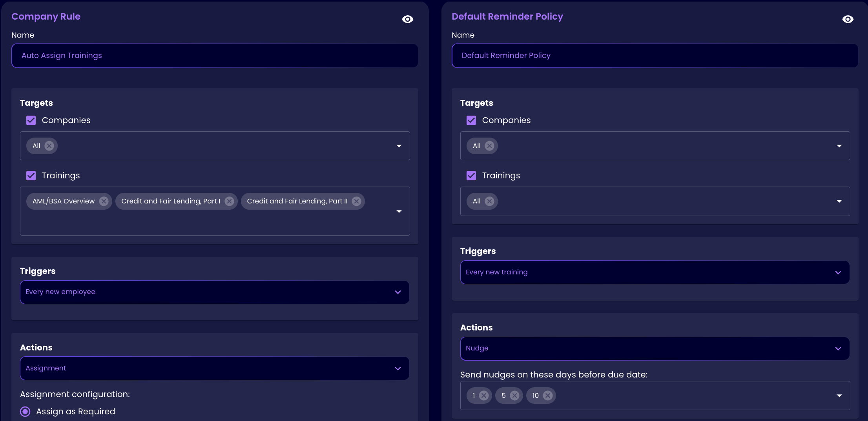Toggle eye icon on Default Reminder Policy card
The width and height of the screenshot is (868, 421).
[x=848, y=19]
